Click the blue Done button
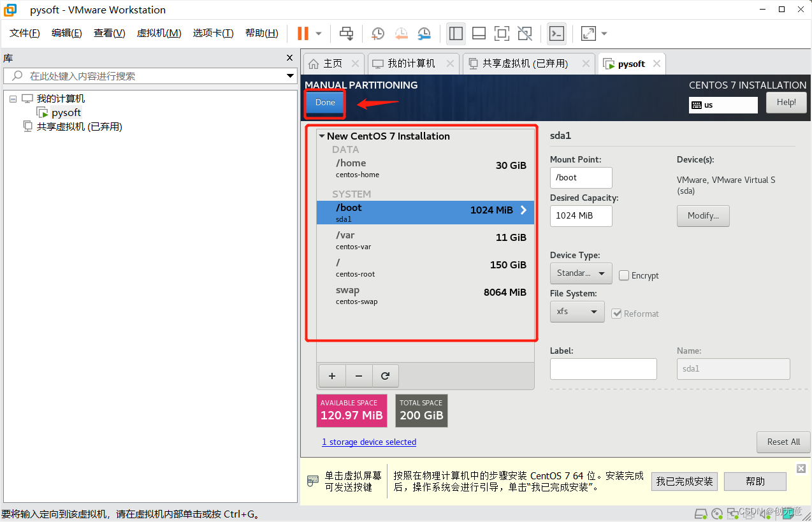 (x=325, y=103)
